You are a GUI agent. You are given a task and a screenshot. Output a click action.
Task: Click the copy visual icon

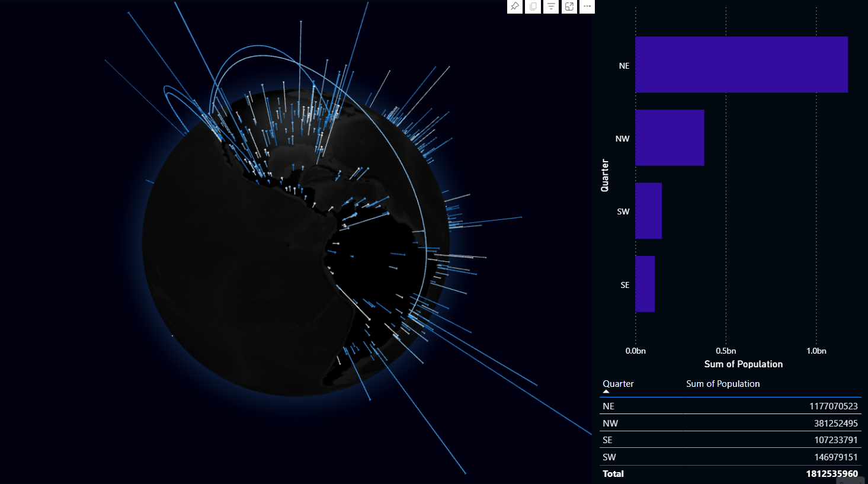click(x=533, y=7)
